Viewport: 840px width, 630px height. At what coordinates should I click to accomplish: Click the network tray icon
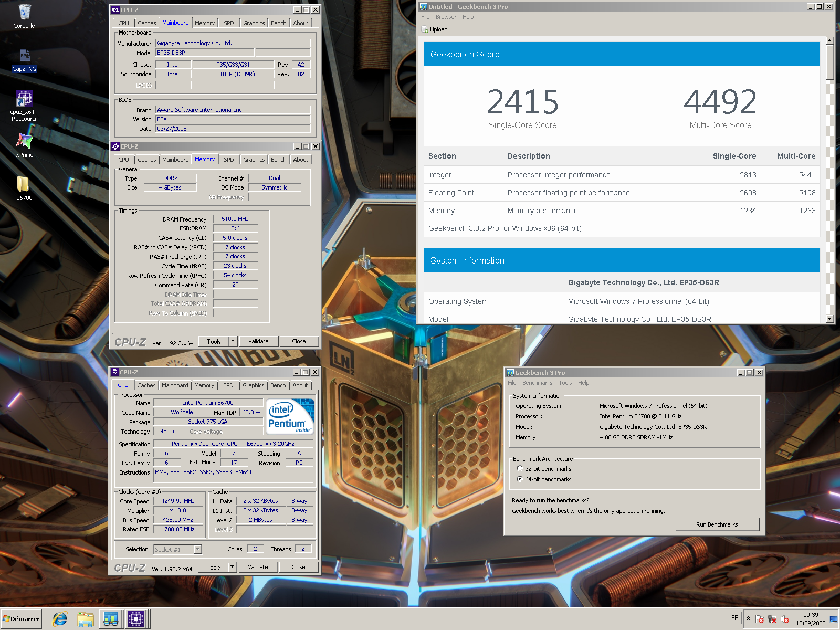pyautogui.click(x=772, y=619)
